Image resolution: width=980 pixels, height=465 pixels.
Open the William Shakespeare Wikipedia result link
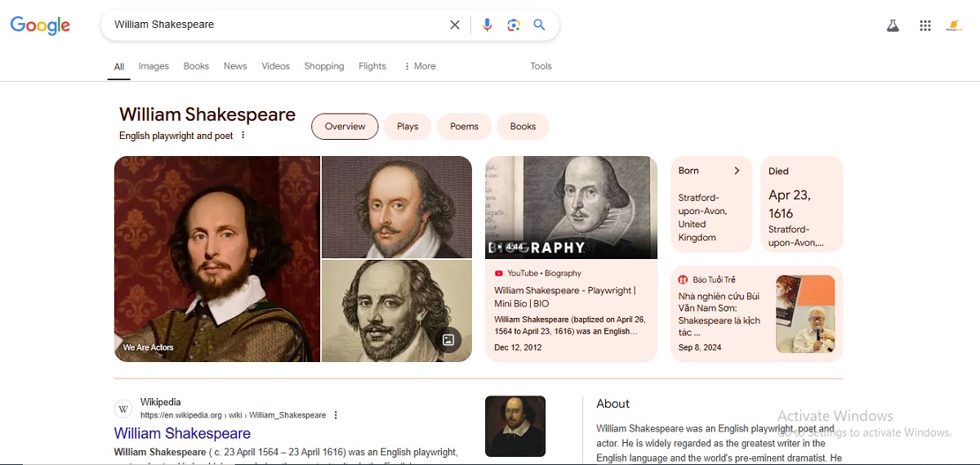182,433
